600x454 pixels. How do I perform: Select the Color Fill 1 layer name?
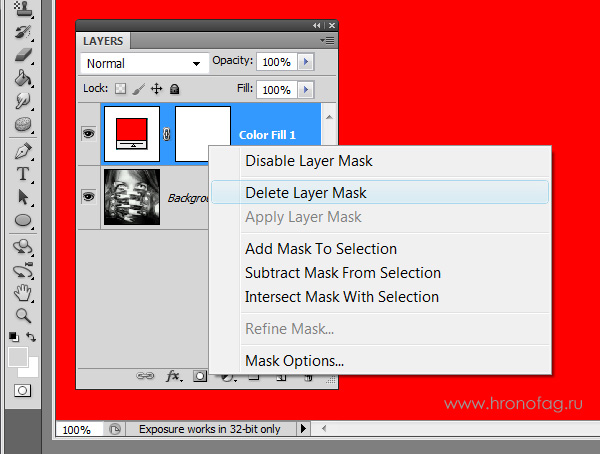pos(267,135)
